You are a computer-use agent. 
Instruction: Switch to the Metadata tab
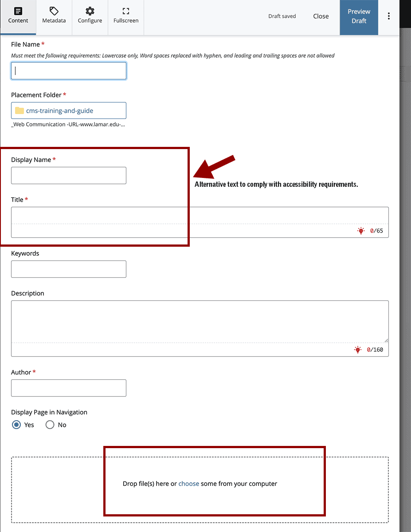[54, 18]
